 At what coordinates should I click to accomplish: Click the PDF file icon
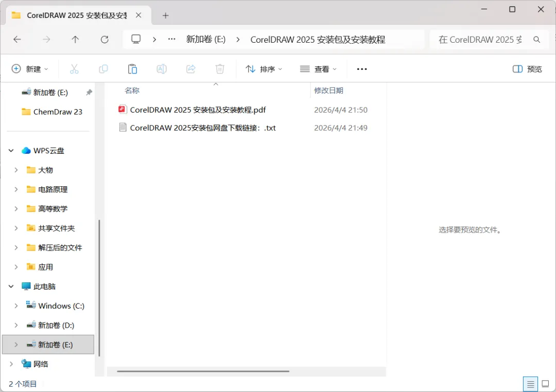[123, 110]
